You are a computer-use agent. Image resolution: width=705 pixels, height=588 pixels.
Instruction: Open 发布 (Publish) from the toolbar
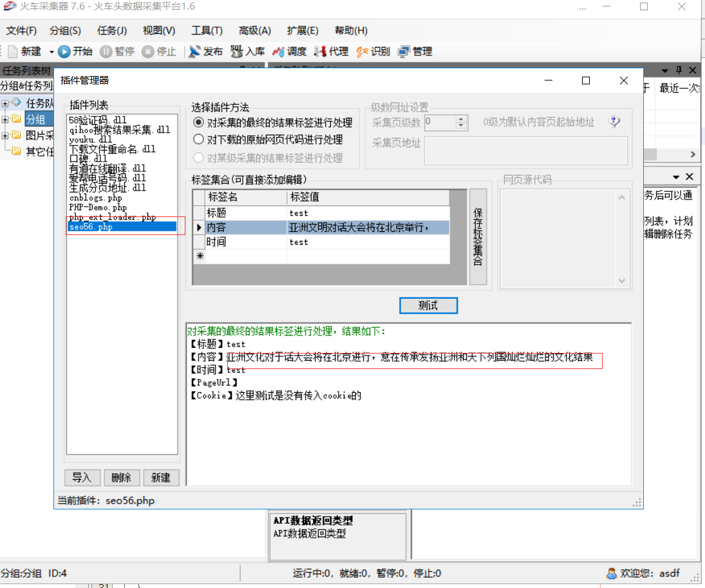tap(194, 52)
